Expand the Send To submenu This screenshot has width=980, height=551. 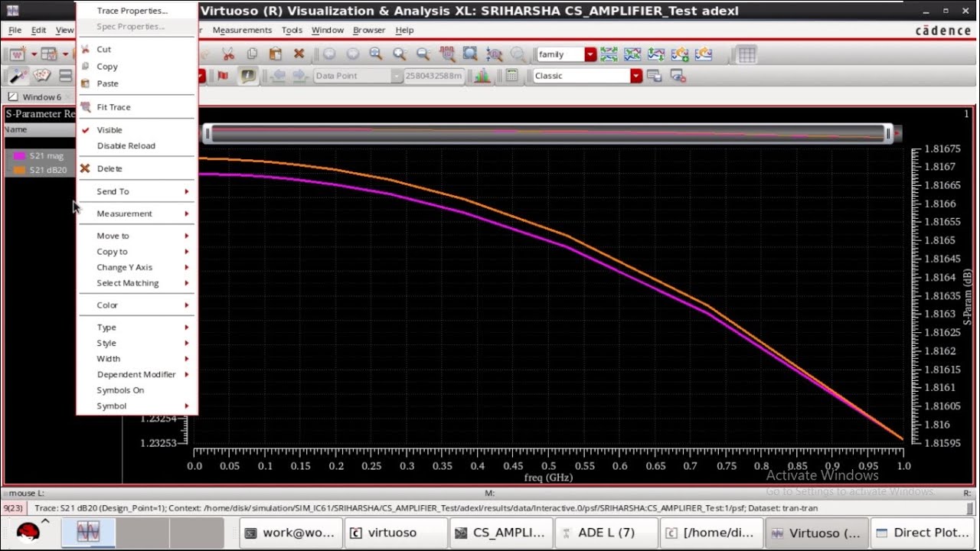(136, 191)
